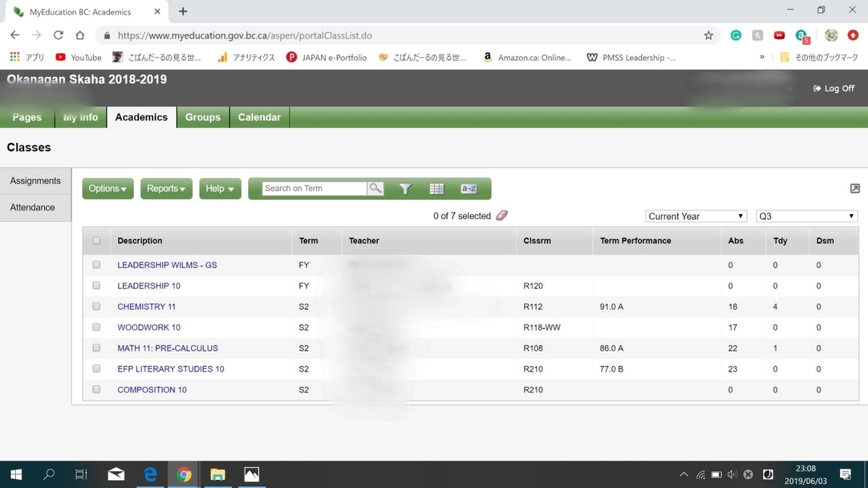This screenshot has height=488, width=868.
Task: Open the PMSS Leadership bookmark
Action: tap(631, 57)
